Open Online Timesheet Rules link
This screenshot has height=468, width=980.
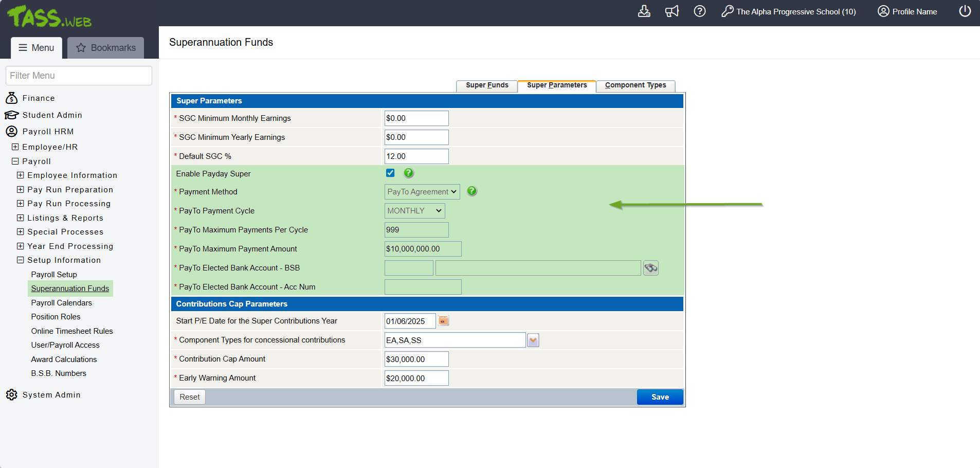tap(72, 331)
